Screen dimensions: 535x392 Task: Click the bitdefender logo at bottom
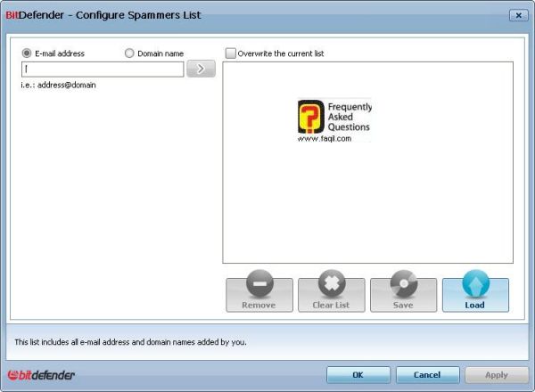click(x=41, y=375)
